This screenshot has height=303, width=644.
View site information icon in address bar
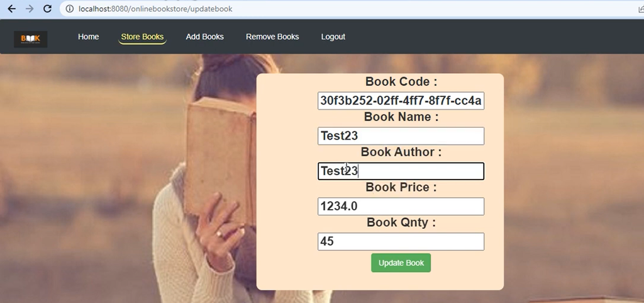[70, 9]
